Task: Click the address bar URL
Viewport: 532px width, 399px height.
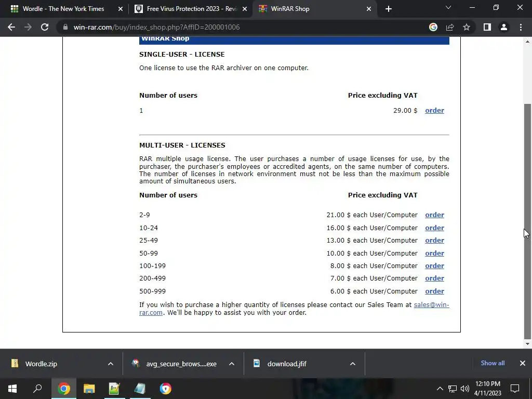Action: pos(156,27)
